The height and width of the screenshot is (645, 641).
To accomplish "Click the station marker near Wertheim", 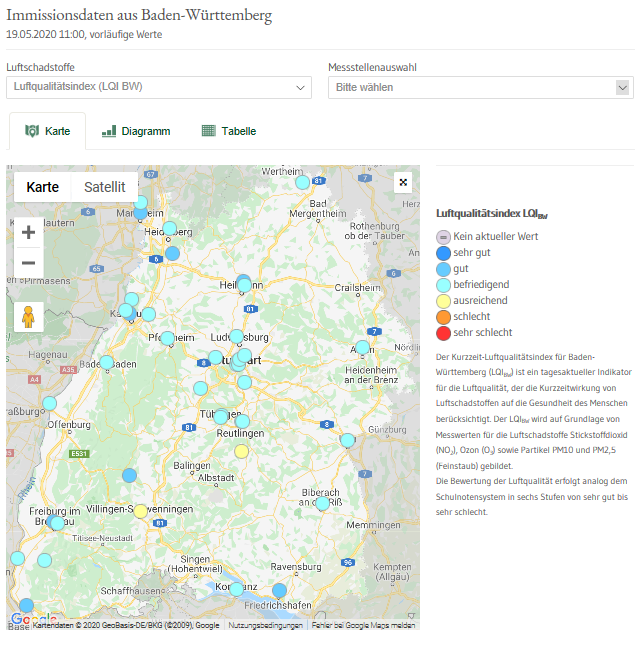I will click(x=302, y=182).
